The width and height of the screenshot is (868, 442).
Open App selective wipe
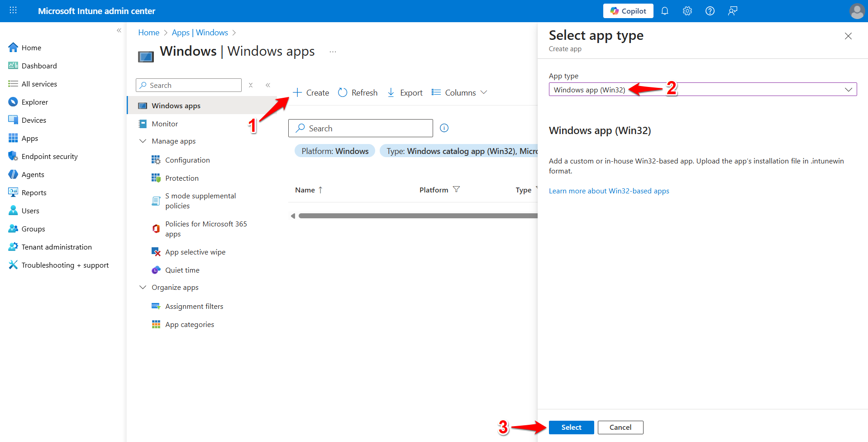point(195,252)
